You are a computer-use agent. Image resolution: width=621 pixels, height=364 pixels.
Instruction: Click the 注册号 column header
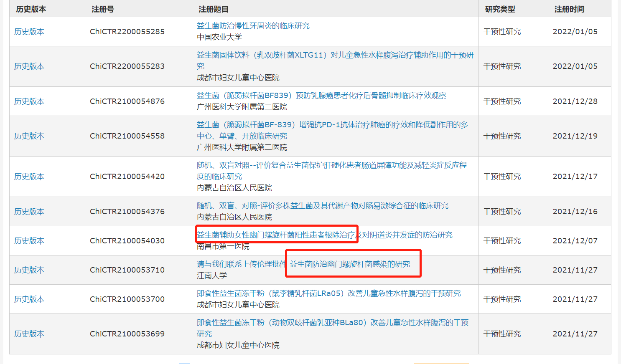coord(103,9)
